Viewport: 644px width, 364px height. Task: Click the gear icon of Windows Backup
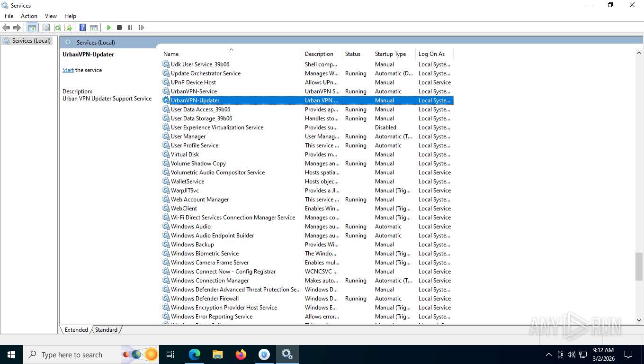click(166, 245)
